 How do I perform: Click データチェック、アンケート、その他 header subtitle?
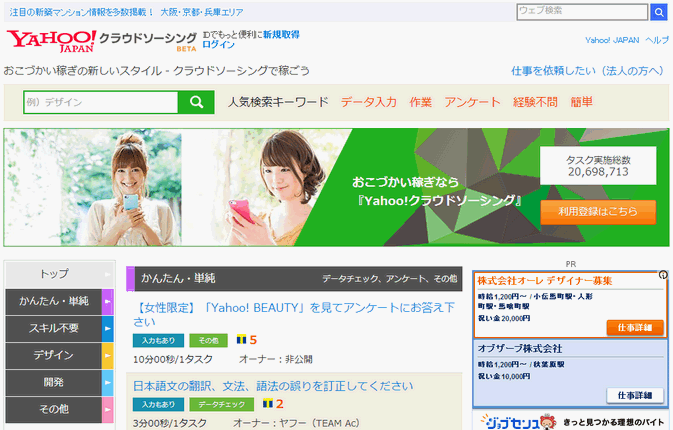point(390,279)
